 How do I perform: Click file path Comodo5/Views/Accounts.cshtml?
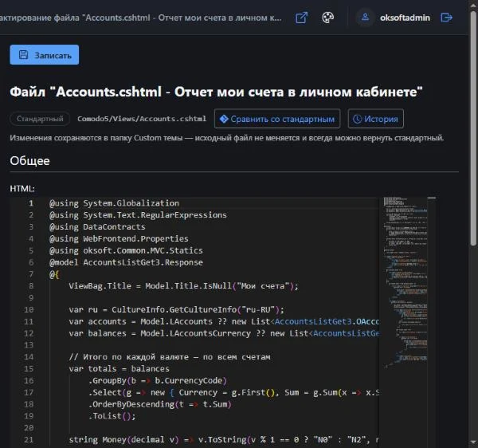[142, 119]
